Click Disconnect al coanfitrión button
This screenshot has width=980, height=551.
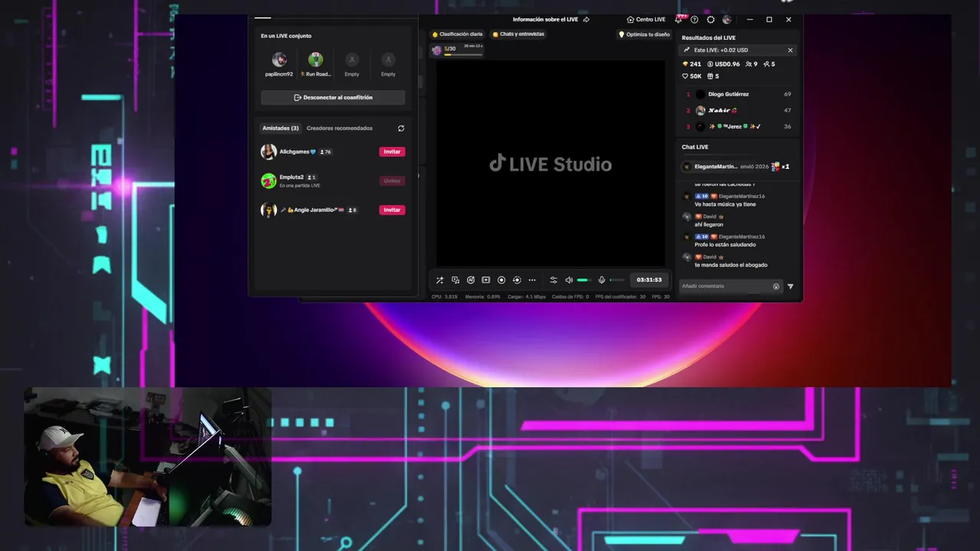coord(333,98)
